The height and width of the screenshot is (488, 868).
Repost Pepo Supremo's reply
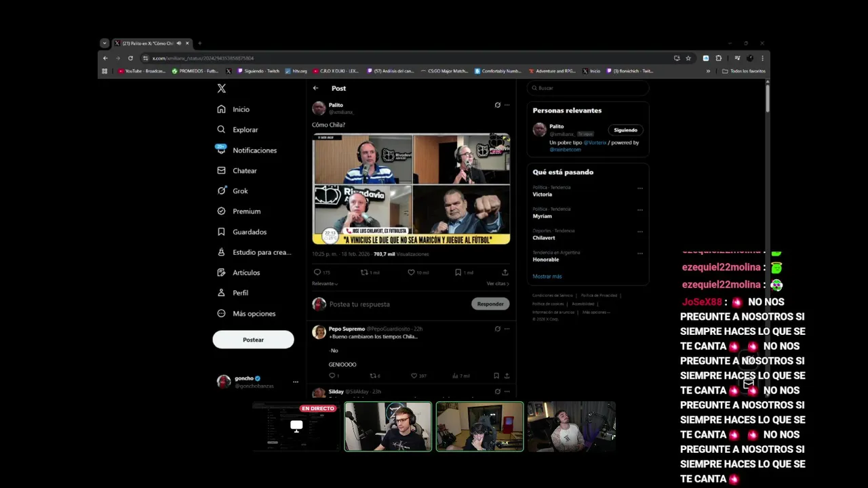point(372,375)
